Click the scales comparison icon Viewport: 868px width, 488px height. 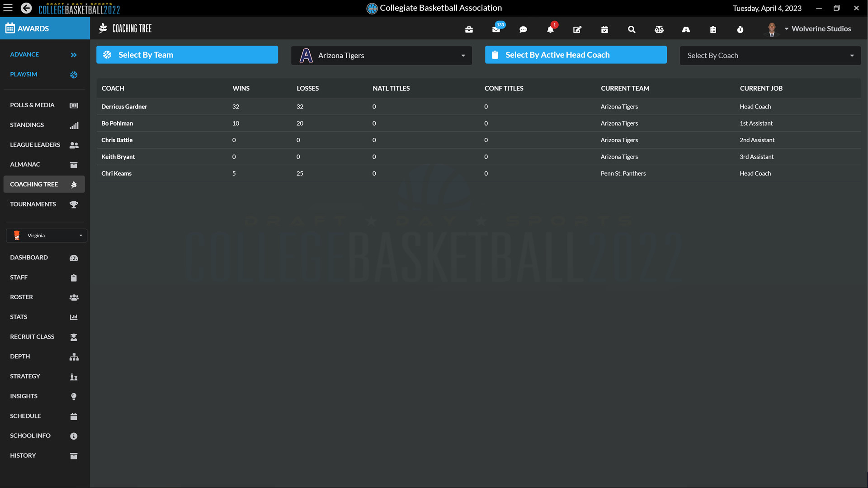659,29
